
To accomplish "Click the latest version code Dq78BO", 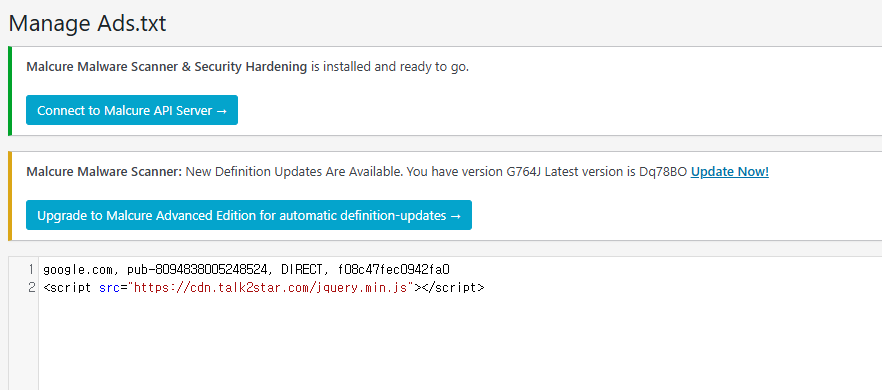I will [x=663, y=172].
